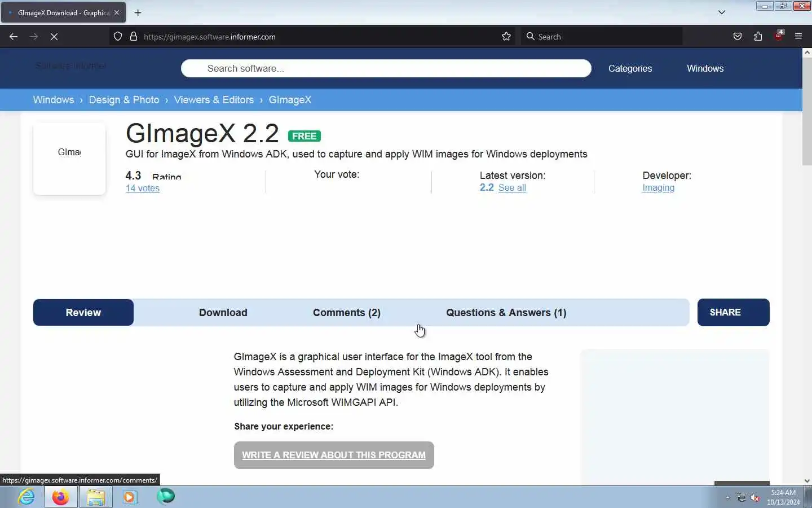The width and height of the screenshot is (812, 508).
Task: Open File Explorer from the taskbar
Action: point(96,497)
